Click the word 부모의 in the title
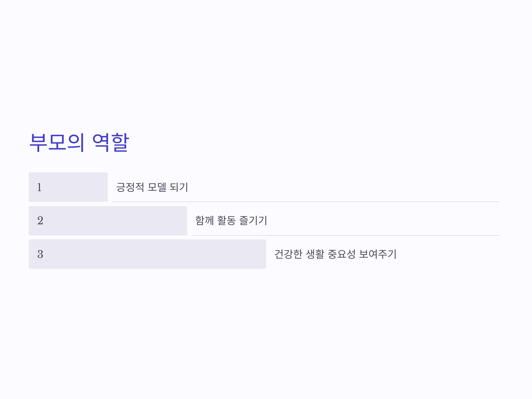532x399 pixels. coord(57,142)
